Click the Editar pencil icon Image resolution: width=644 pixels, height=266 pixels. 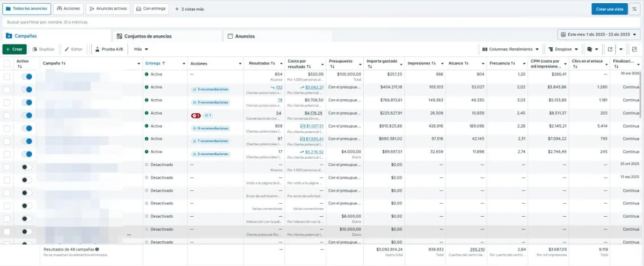tap(67, 49)
